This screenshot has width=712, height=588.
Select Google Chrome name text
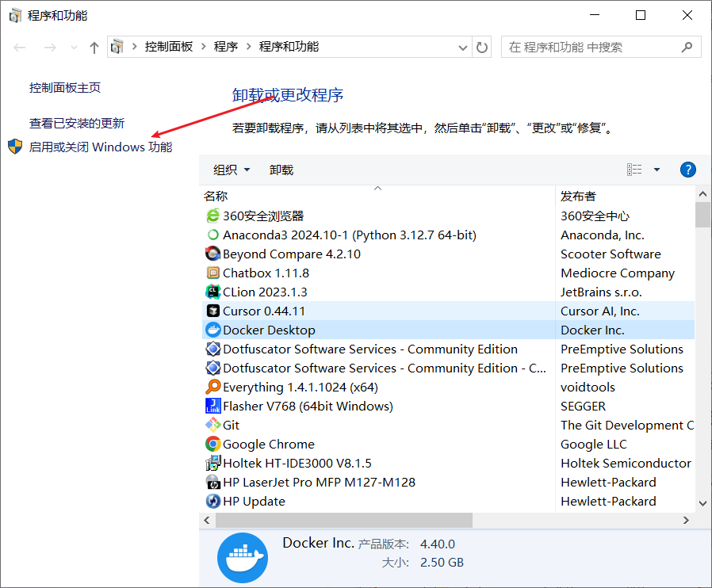pyautogui.click(x=269, y=445)
